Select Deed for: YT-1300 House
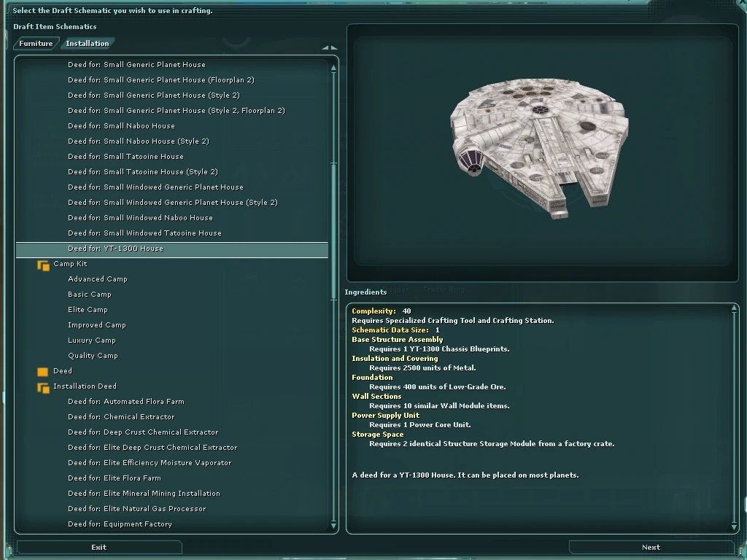Viewport: 747px width, 560px height. (172, 250)
